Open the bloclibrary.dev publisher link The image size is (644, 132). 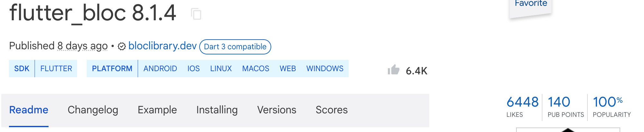coord(162,46)
